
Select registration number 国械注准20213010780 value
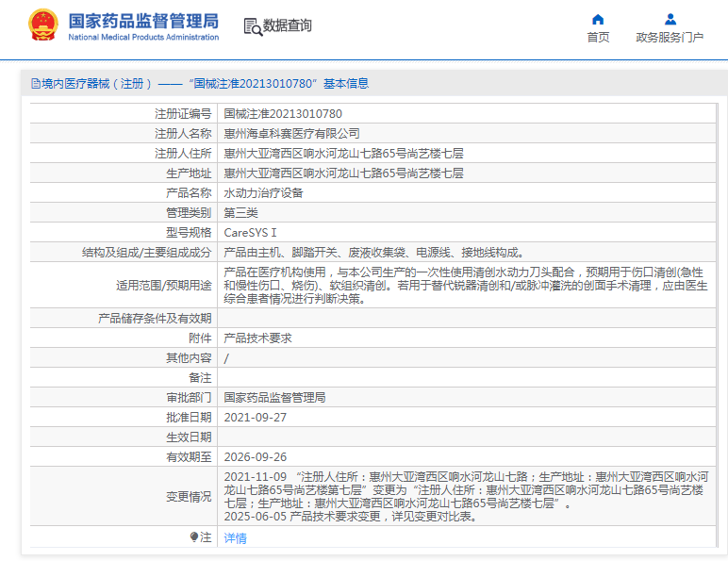pyautogui.click(x=283, y=114)
